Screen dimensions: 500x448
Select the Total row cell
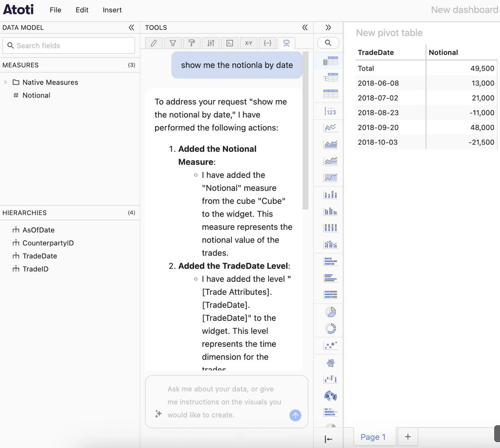pyautogui.click(x=390, y=68)
